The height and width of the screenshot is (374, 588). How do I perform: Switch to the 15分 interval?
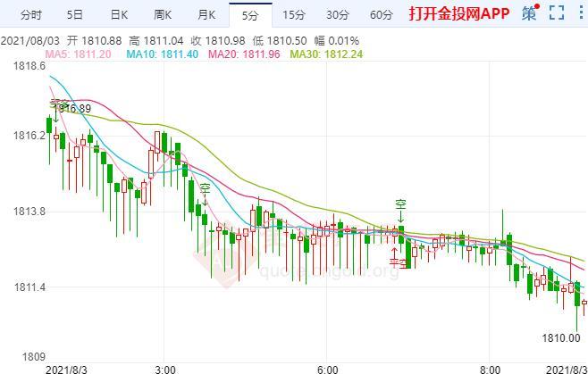294,15
